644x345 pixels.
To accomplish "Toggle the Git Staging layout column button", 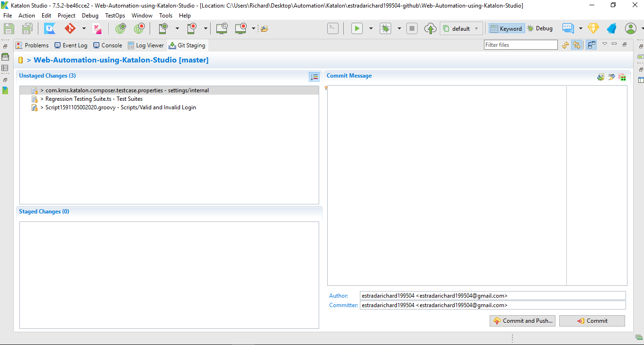I will (591, 45).
